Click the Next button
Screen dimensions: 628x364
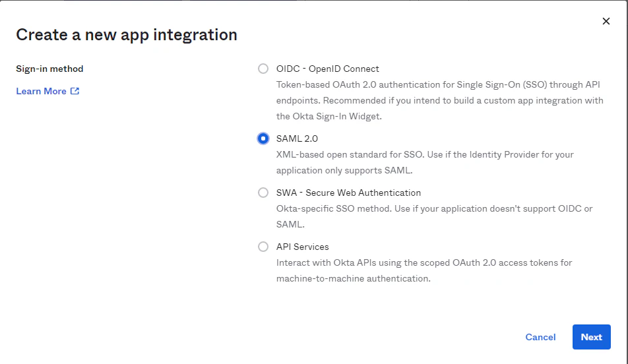click(591, 337)
